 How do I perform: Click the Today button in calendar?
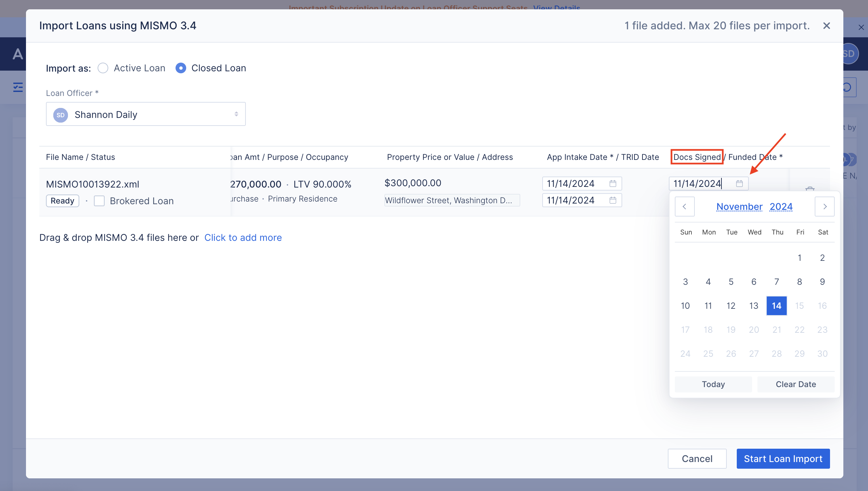pos(713,384)
